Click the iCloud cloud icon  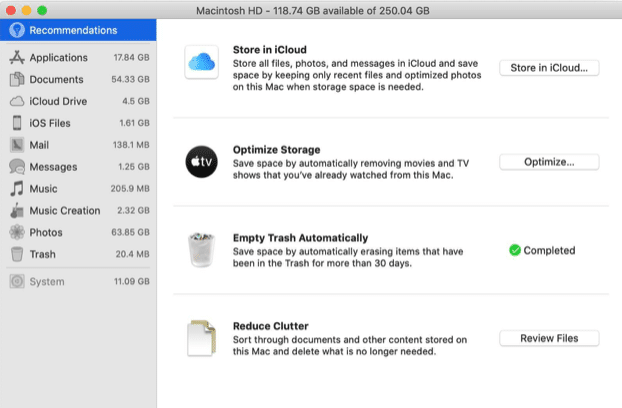[202, 64]
